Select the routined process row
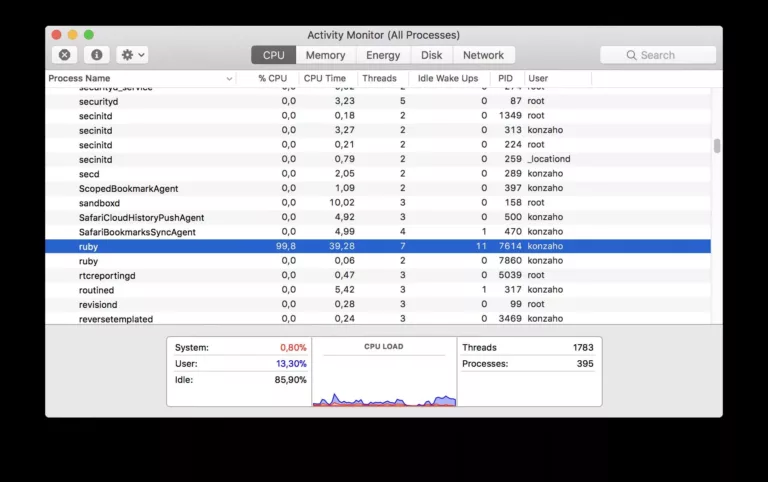Screen dimensions: 768x482 (378, 289)
